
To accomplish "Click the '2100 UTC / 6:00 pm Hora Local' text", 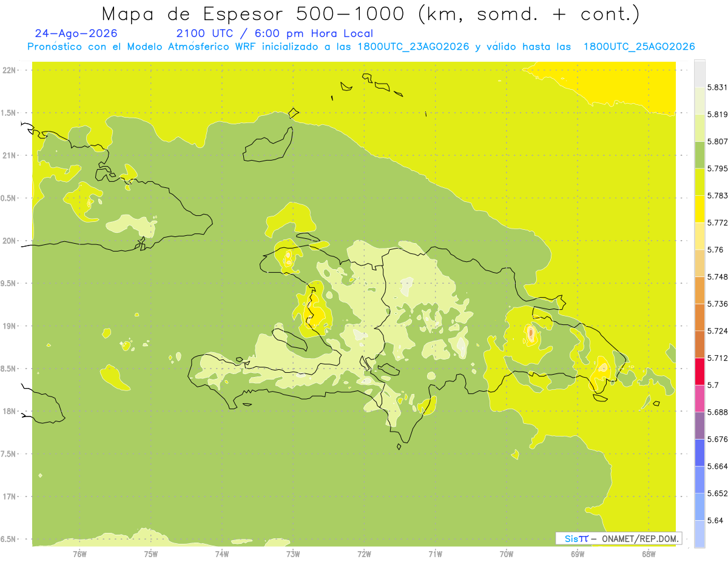I will click(x=274, y=34).
